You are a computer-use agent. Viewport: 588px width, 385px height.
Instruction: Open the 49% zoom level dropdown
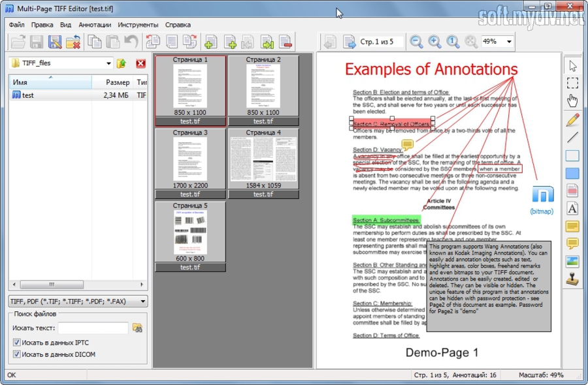click(509, 42)
